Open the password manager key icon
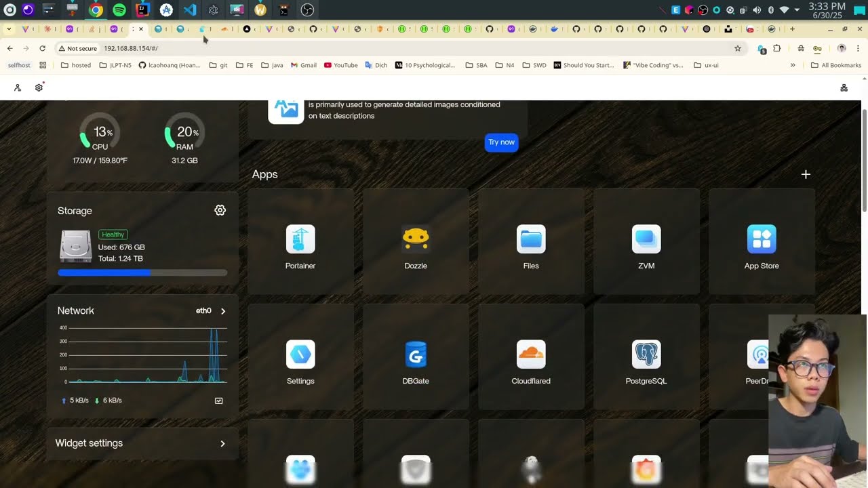Image resolution: width=868 pixels, height=488 pixels. coord(817,48)
